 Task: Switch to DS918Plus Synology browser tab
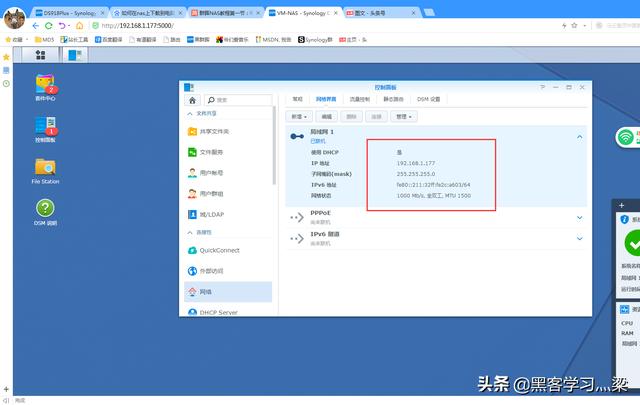coord(69,13)
